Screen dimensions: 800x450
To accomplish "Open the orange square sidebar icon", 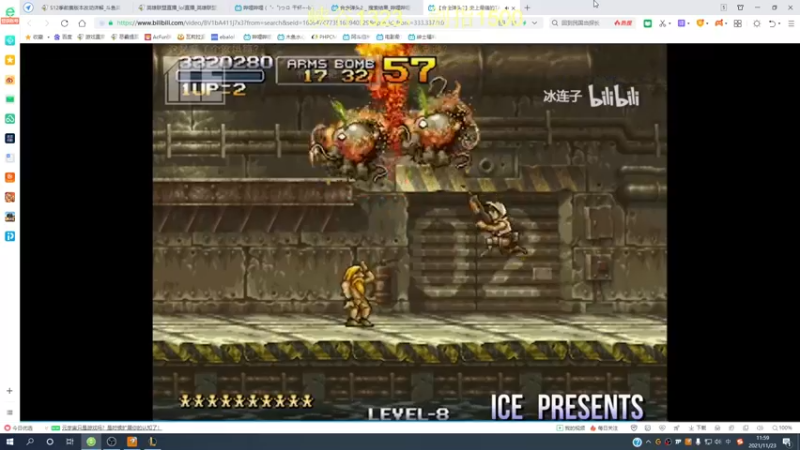I will [10, 177].
